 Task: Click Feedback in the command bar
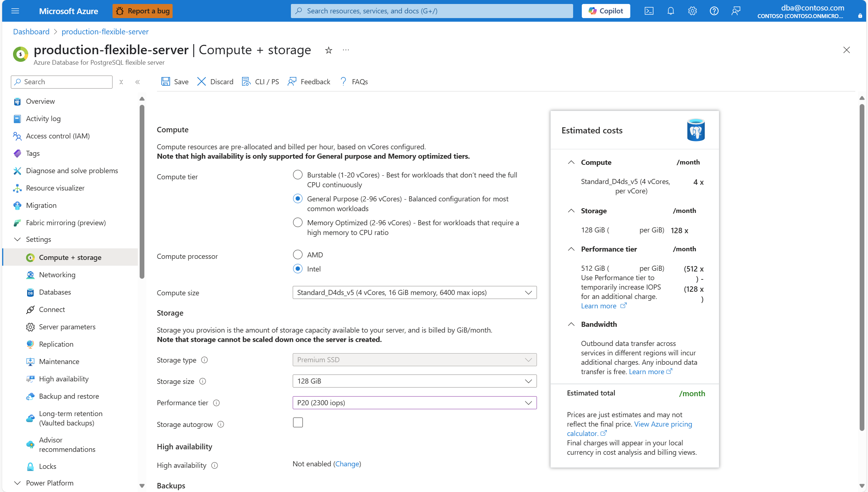tap(309, 82)
